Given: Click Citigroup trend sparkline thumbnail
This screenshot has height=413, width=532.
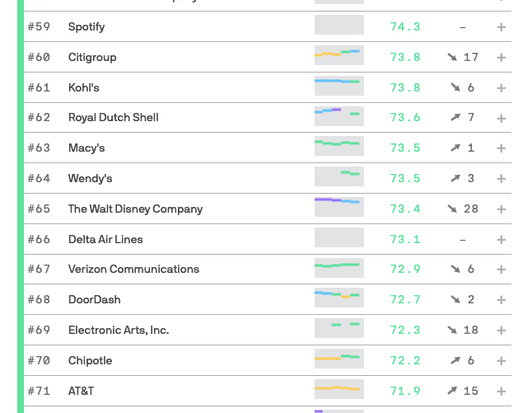Looking at the screenshot, I should [338, 57].
